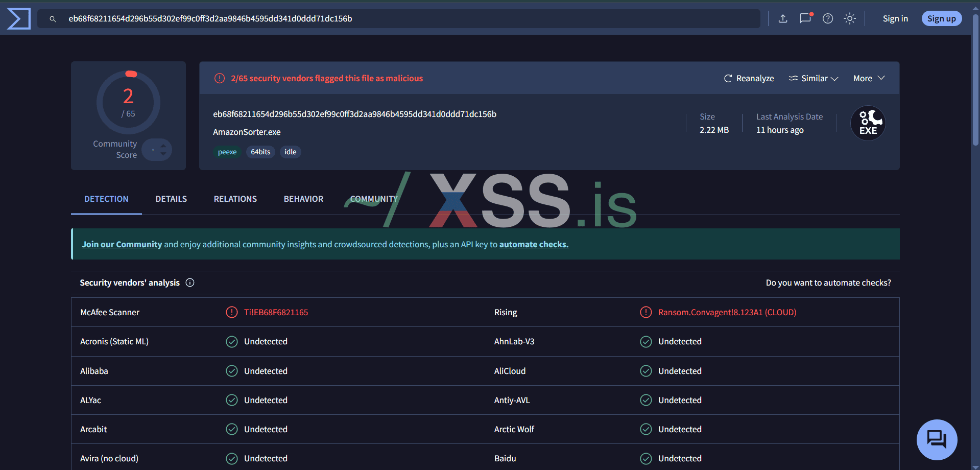Open the chat bubble floating button
The width and height of the screenshot is (980, 470).
click(x=936, y=439)
